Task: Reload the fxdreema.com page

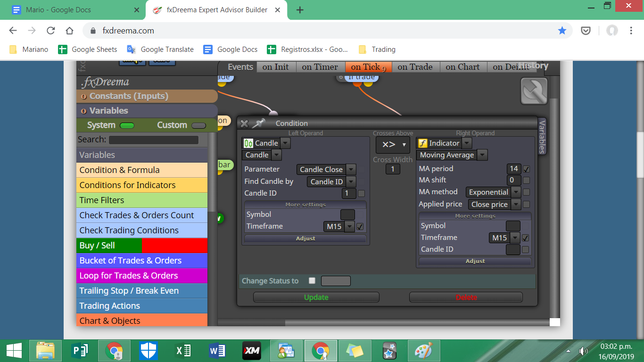Action: [x=50, y=31]
